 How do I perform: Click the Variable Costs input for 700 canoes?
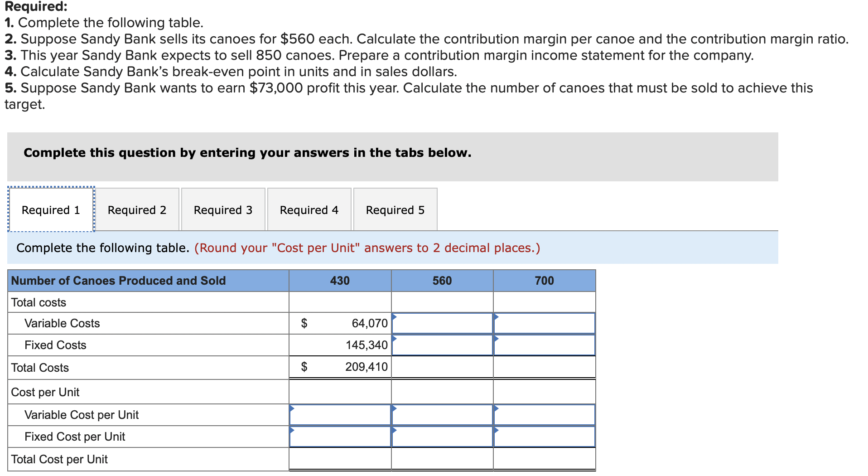pos(544,323)
